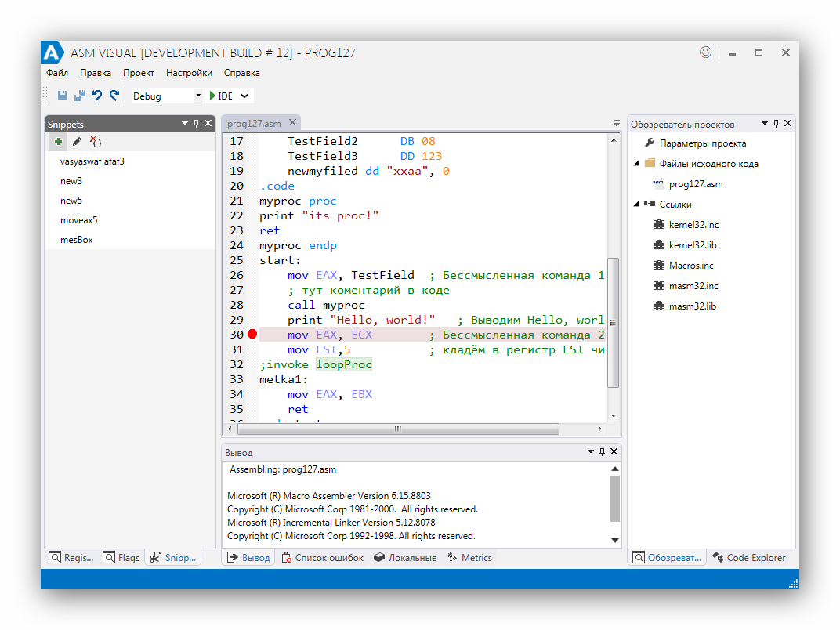
Task: Click the editor horizontal scrollbar thumb
Action: point(398,429)
